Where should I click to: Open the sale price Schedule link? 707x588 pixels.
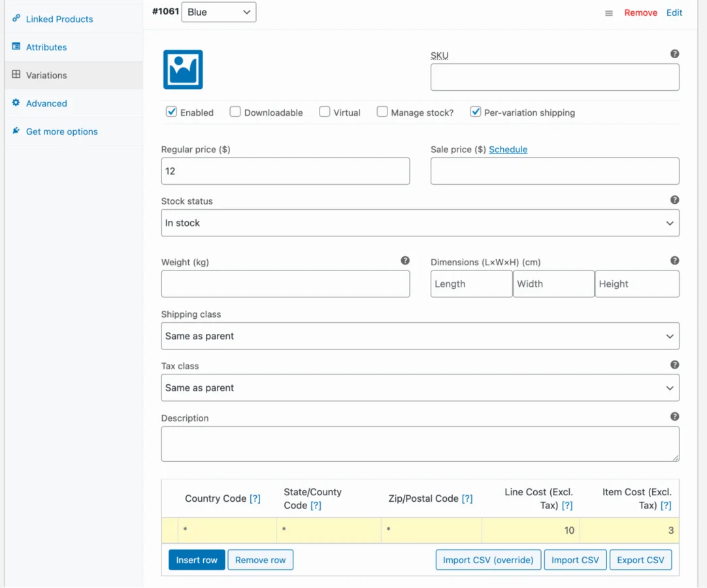click(508, 149)
